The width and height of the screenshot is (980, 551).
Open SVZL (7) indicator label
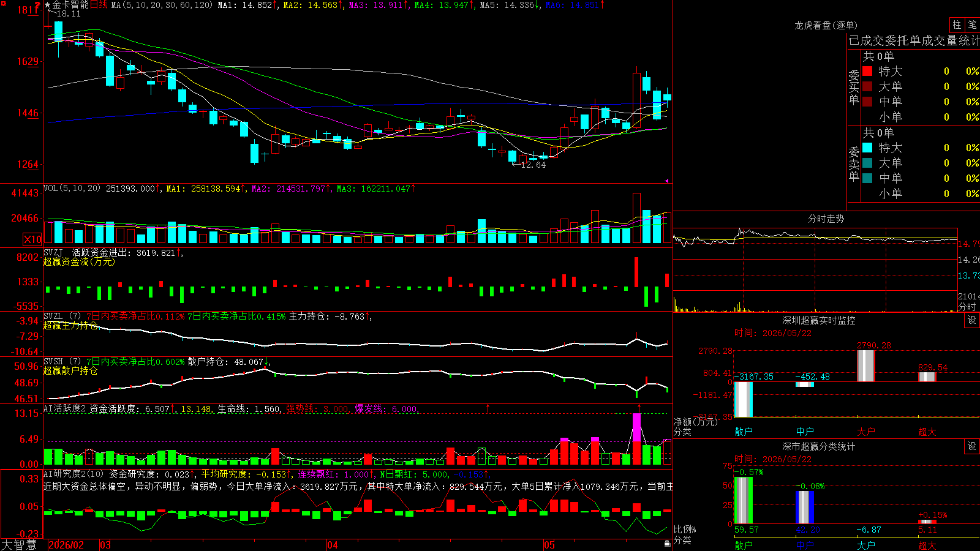tap(62, 317)
